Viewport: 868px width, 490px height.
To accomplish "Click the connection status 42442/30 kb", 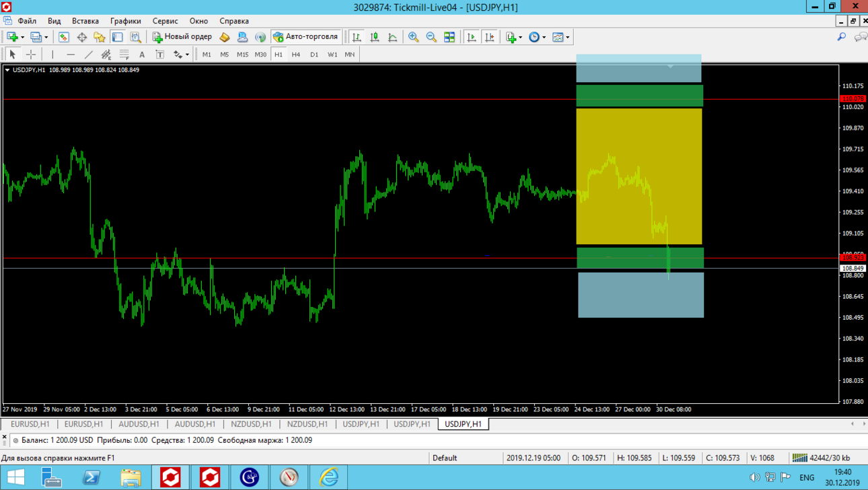I will [x=822, y=458].
